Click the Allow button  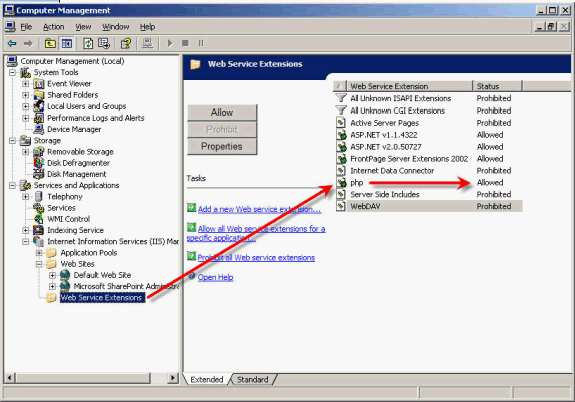(222, 112)
